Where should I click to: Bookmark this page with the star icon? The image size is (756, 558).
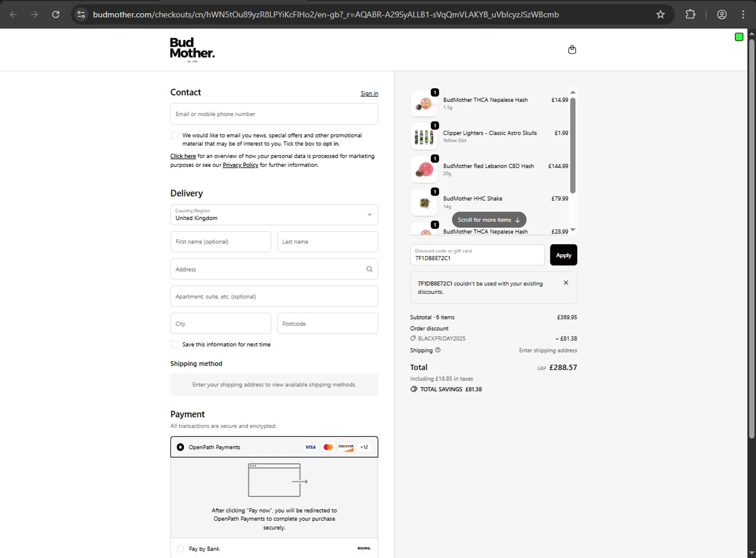[x=660, y=15]
